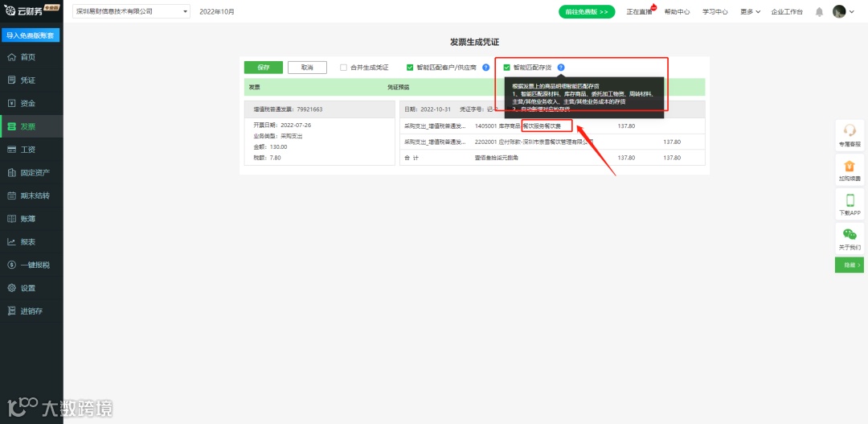Click the 发票 invoice icon in sidebar

pos(11,126)
